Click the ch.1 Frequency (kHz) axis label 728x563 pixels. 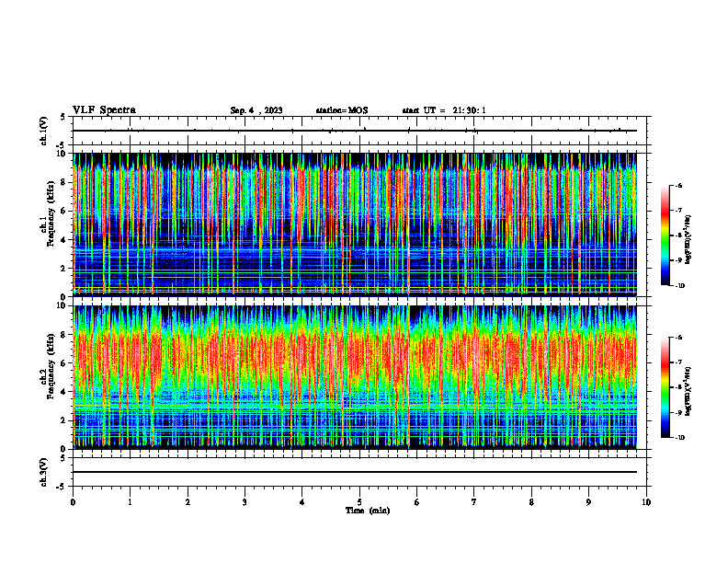47,213
